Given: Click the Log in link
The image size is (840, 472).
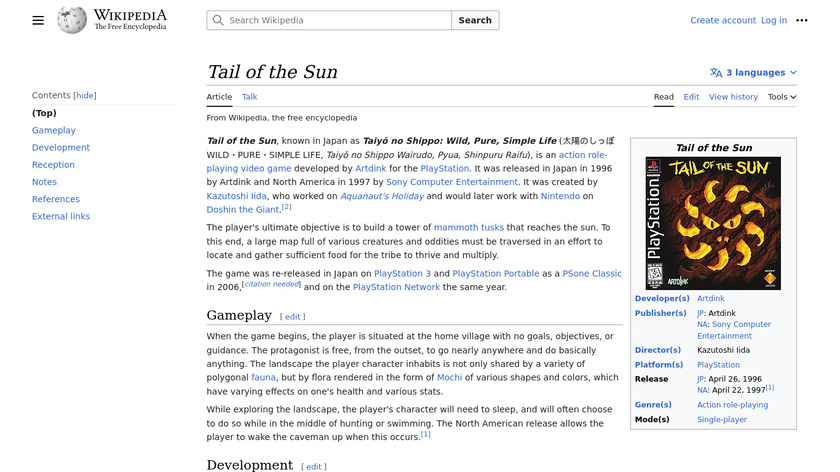Looking at the screenshot, I should [774, 20].
